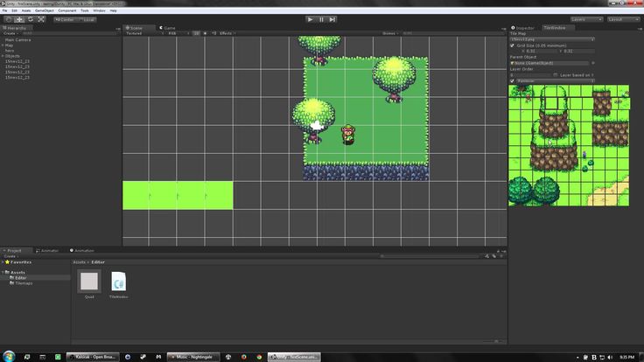
Task: Click the Pause button
Action: [x=321, y=19]
